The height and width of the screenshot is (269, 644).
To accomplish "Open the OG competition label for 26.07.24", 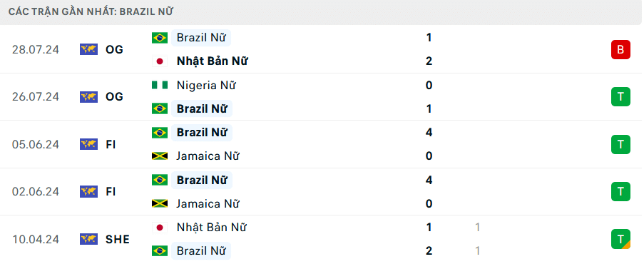I will (x=114, y=97).
